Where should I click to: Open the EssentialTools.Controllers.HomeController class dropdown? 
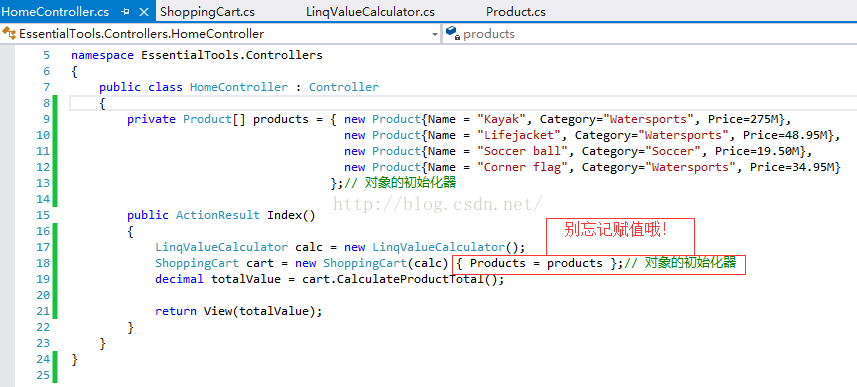click(x=221, y=34)
